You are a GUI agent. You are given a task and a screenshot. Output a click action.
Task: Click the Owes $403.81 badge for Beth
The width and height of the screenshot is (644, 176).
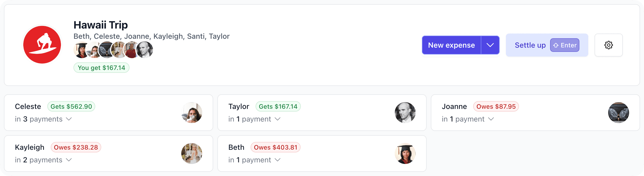pyautogui.click(x=275, y=147)
